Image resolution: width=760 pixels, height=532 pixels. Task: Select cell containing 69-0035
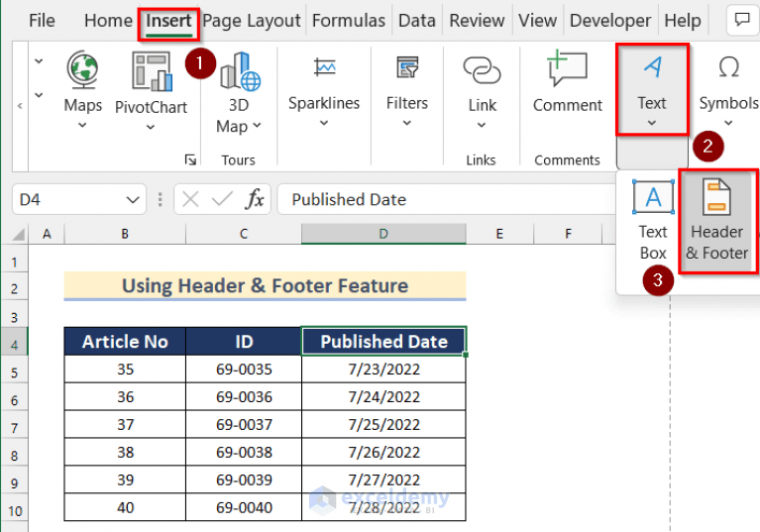[244, 370]
